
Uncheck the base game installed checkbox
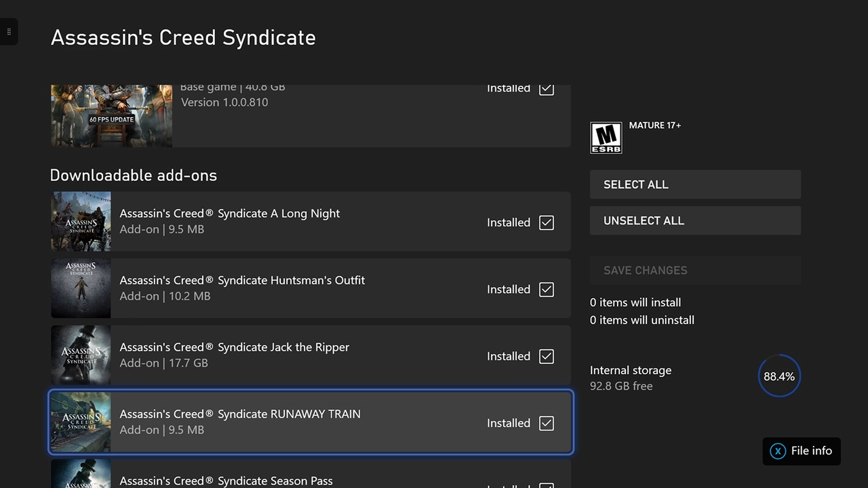point(546,89)
